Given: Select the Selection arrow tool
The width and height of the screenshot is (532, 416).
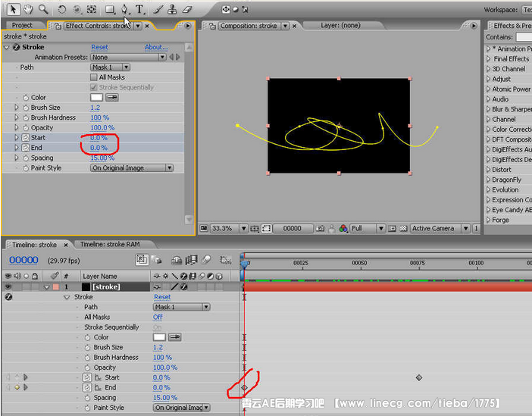Looking at the screenshot, I should coord(13,9).
